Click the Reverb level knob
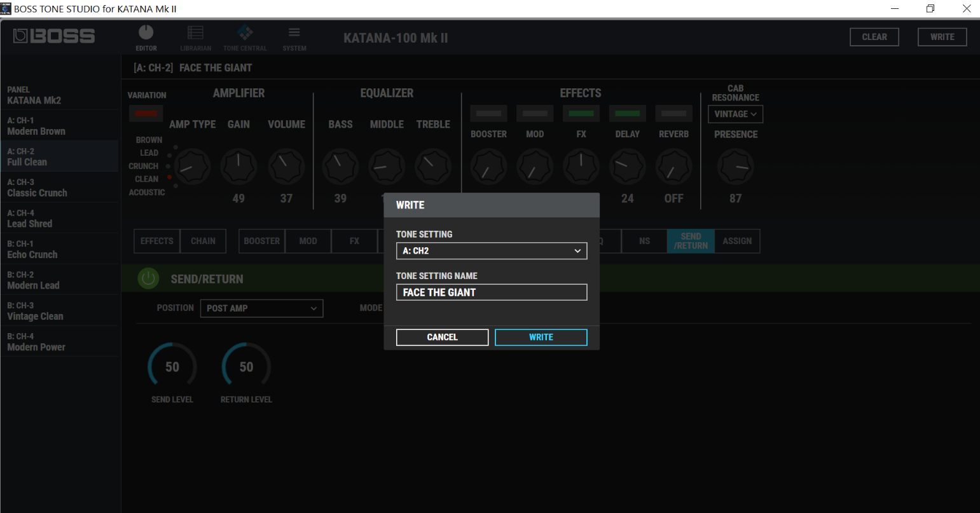This screenshot has width=980, height=513. (674, 167)
